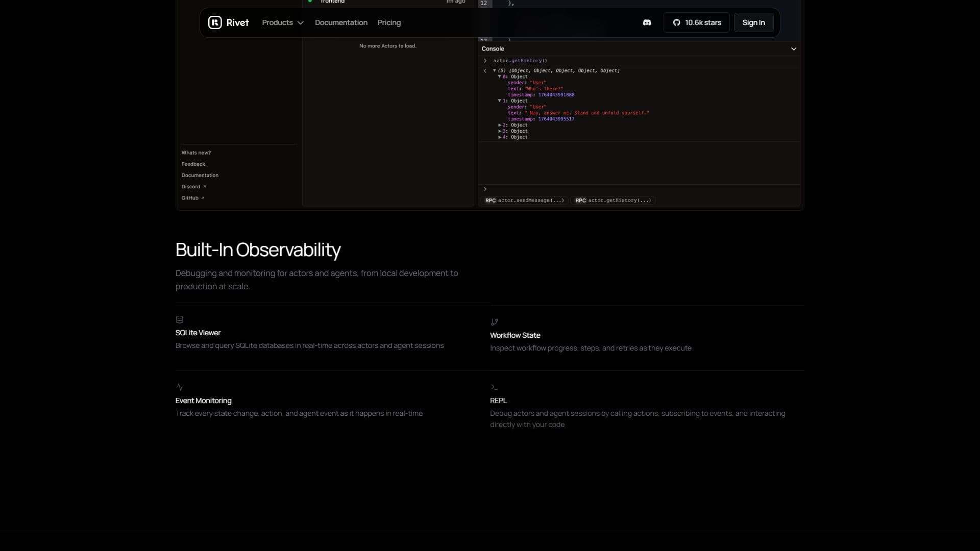The height and width of the screenshot is (551, 980).
Task: Click the RPC actor.sendMessage(...) chip
Action: (x=525, y=201)
